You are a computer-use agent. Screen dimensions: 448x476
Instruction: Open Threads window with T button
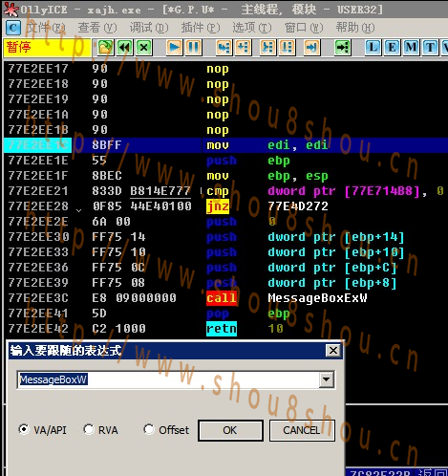[430, 48]
